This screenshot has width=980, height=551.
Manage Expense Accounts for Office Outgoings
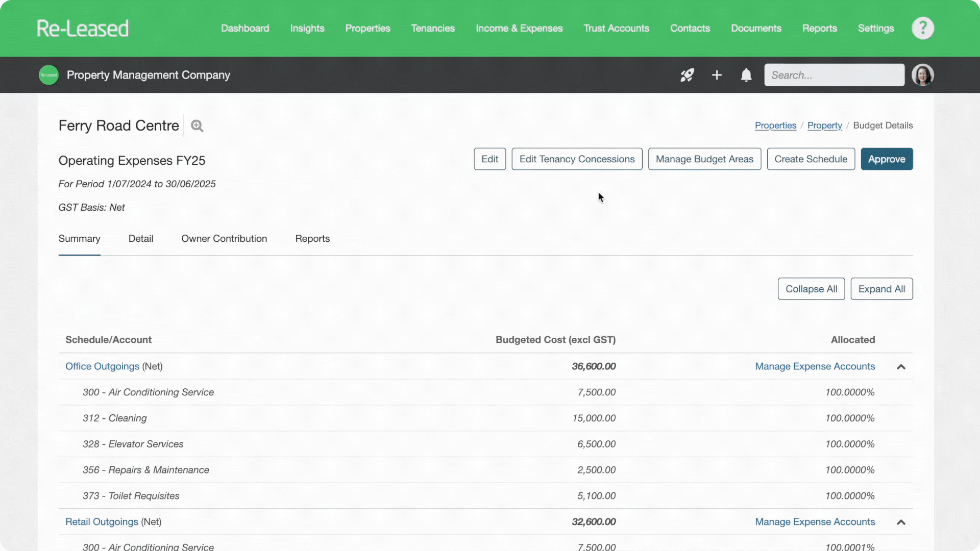815,366
